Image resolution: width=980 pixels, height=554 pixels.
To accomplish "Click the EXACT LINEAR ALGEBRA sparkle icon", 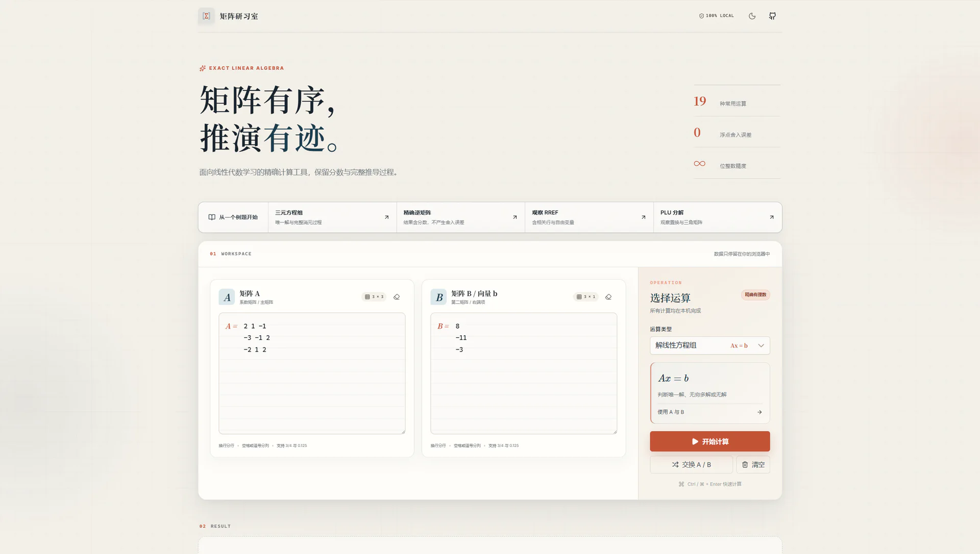I will pyautogui.click(x=203, y=68).
